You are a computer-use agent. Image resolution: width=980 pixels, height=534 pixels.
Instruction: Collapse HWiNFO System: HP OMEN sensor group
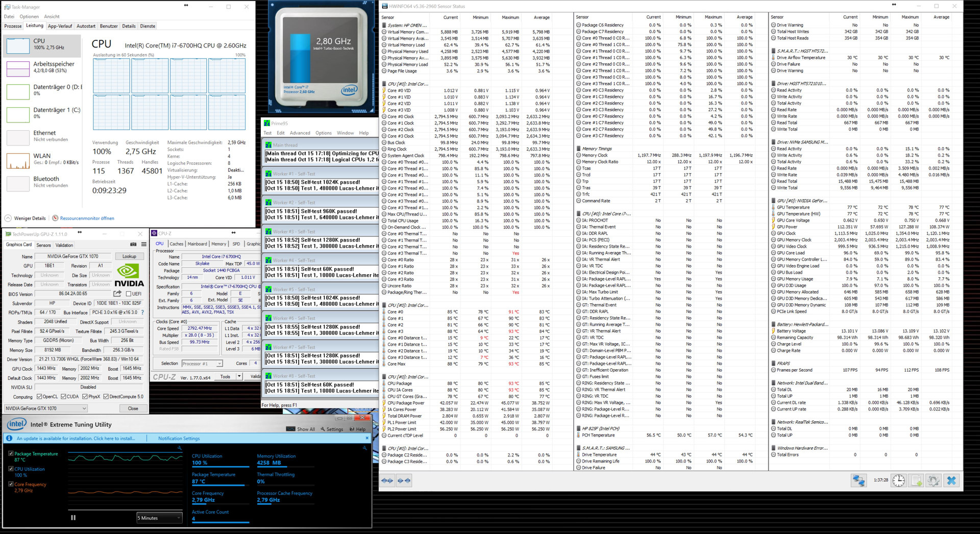384,25
